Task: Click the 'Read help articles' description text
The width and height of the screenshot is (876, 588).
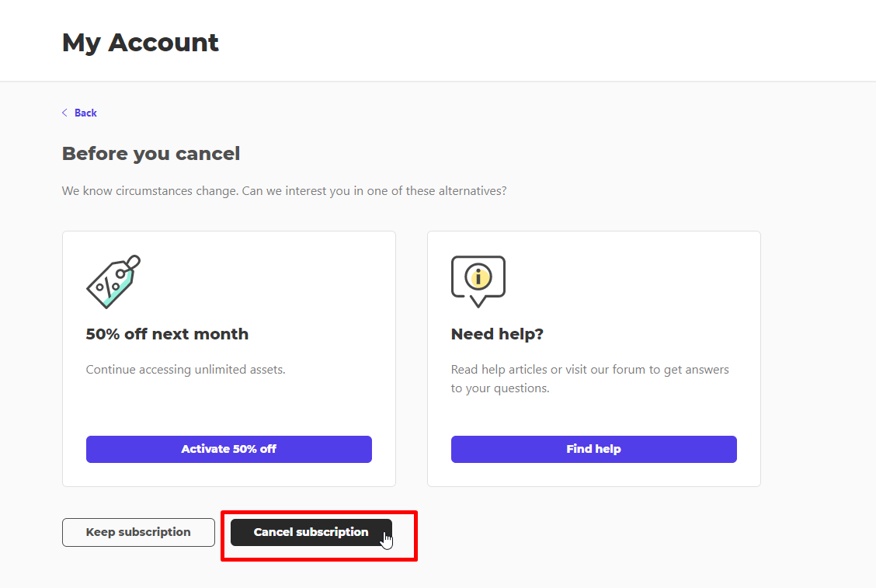Action: pyautogui.click(x=589, y=378)
